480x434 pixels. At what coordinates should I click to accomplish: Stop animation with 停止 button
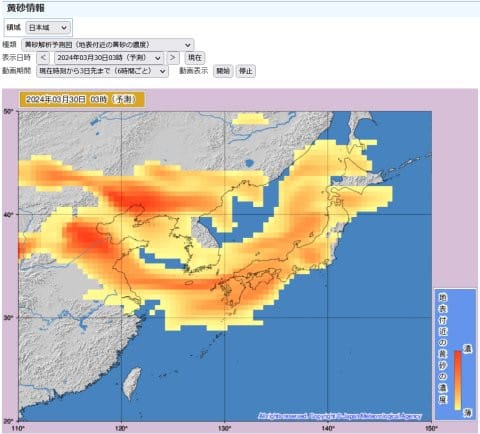pyautogui.click(x=246, y=71)
